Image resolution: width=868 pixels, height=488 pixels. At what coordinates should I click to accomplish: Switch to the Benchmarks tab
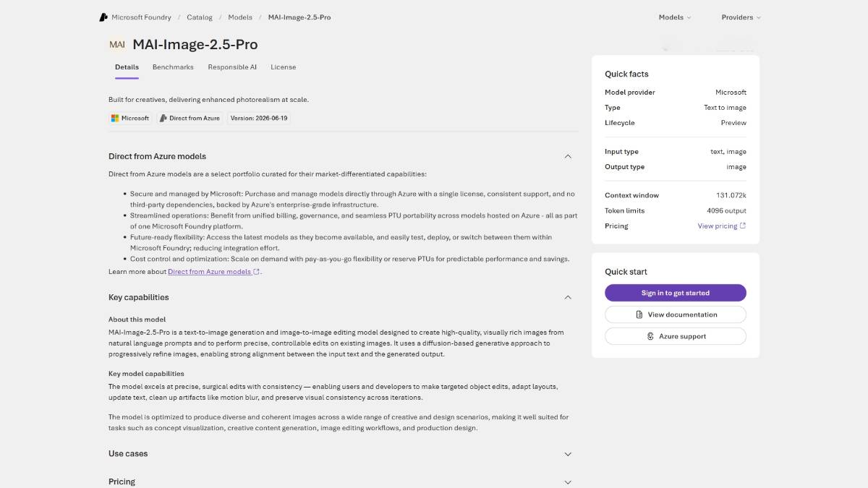point(173,67)
